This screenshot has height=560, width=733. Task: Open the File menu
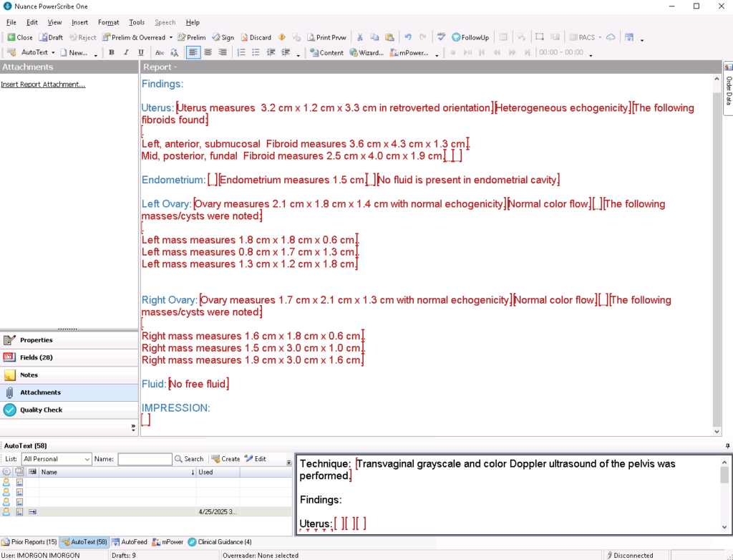[x=11, y=22]
